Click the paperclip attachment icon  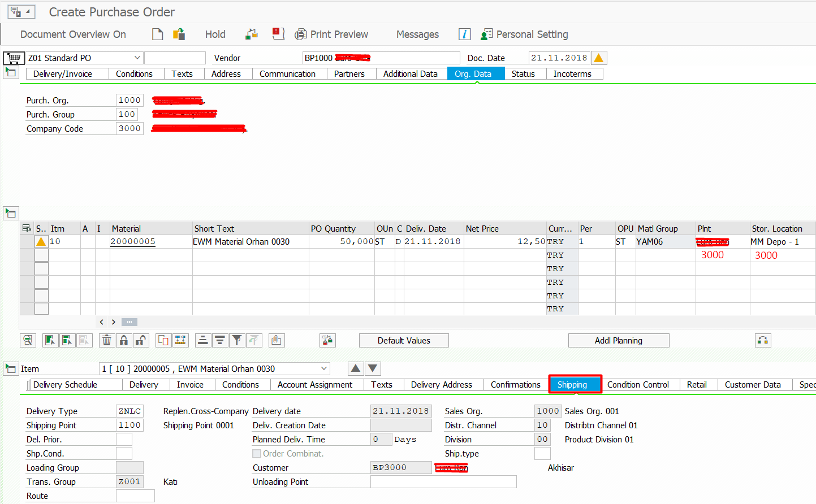point(277,340)
